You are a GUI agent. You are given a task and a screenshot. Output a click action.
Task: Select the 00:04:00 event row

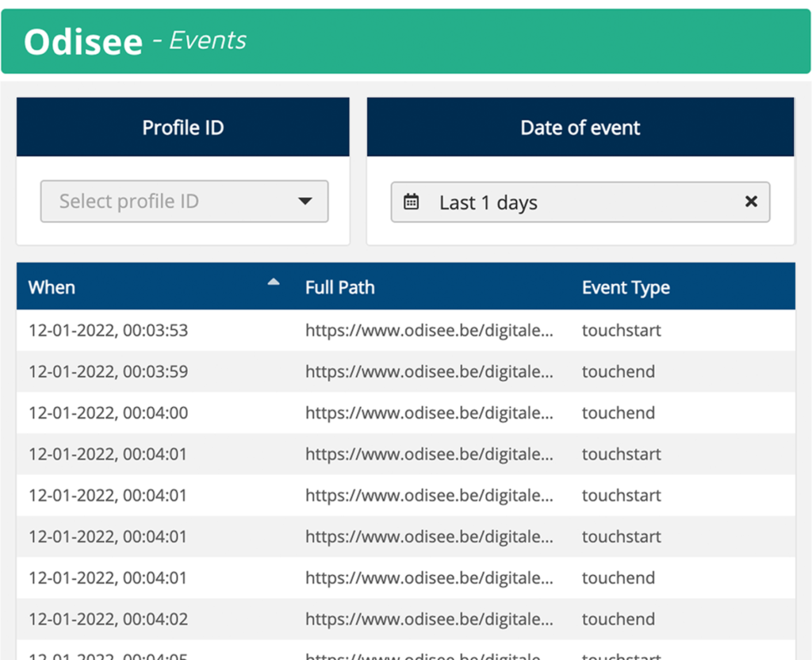coord(406,412)
